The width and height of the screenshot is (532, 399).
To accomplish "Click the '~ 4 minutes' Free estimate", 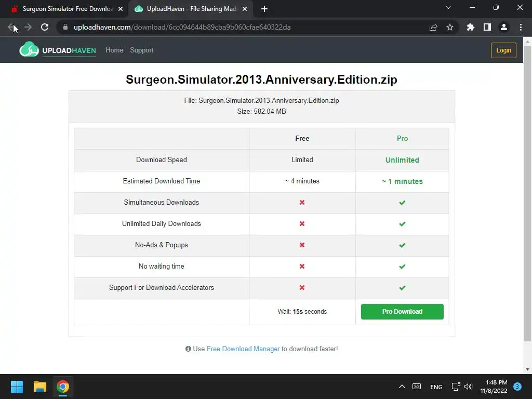I will click(x=302, y=181).
